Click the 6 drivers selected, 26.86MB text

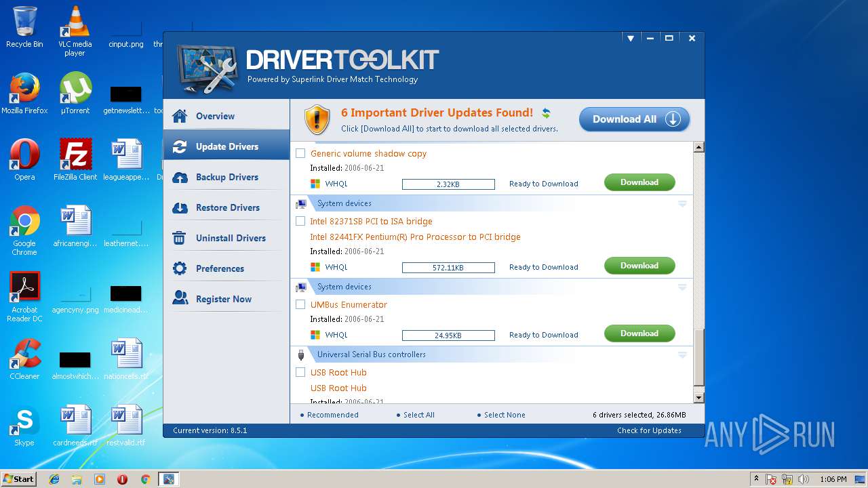[639, 415]
